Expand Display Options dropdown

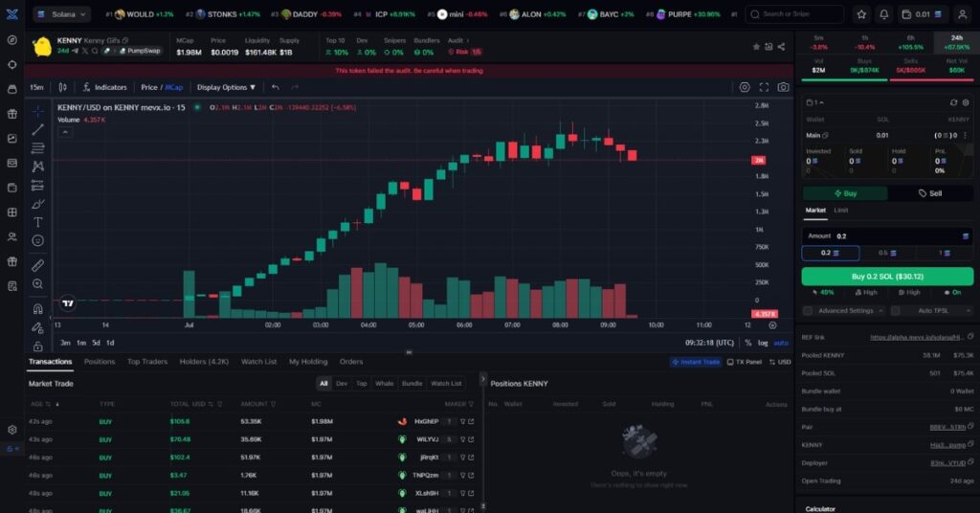[226, 87]
